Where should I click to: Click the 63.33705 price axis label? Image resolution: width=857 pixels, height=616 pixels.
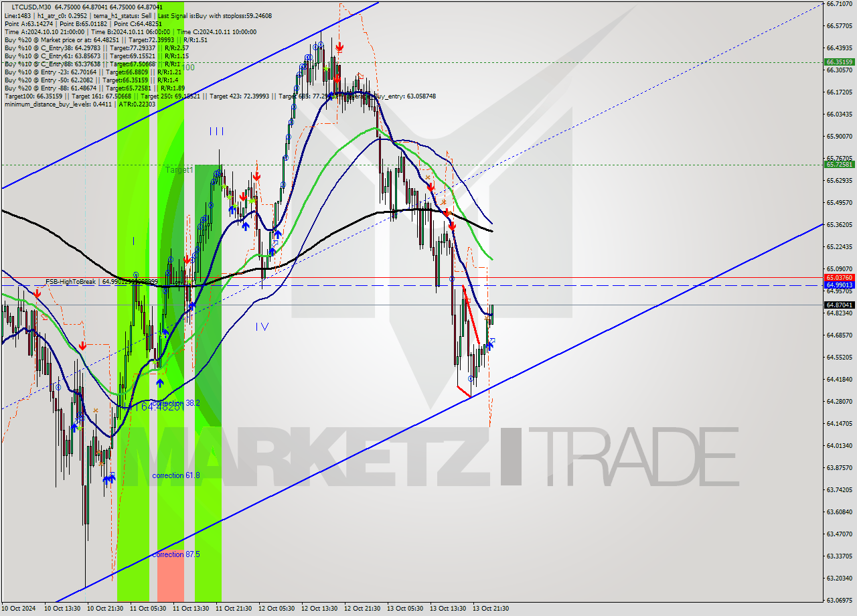coord(840,556)
